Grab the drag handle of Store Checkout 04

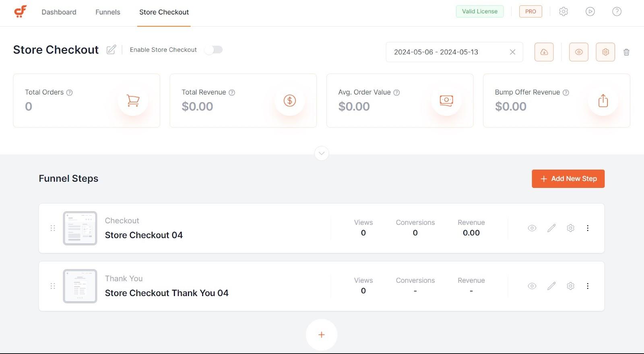(53, 228)
